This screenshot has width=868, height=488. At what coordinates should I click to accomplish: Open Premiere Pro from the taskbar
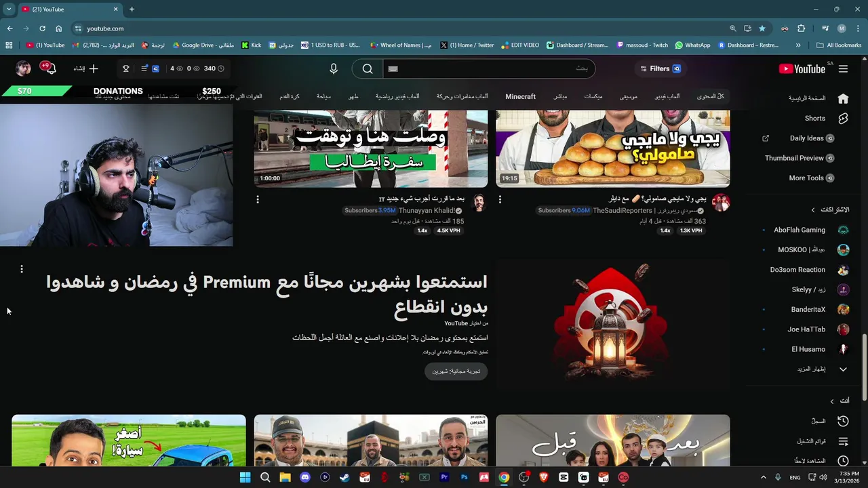444,477
